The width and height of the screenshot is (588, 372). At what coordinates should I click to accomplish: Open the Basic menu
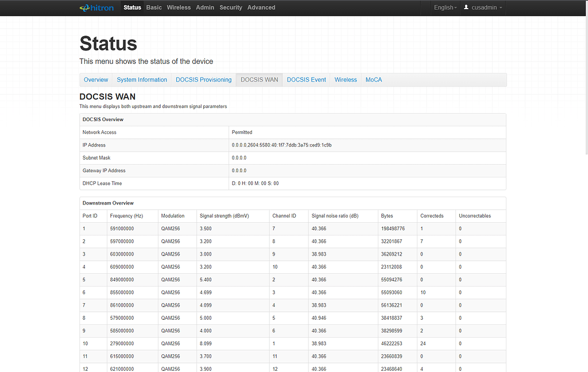[154, 7]
